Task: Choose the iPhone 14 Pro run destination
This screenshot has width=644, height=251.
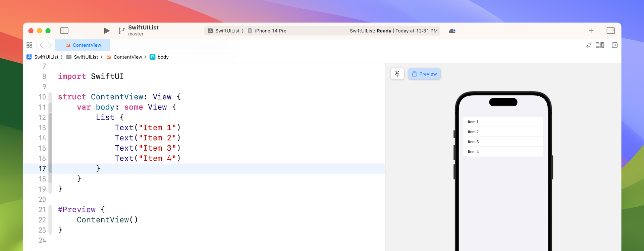Action: tap(267, 31)
